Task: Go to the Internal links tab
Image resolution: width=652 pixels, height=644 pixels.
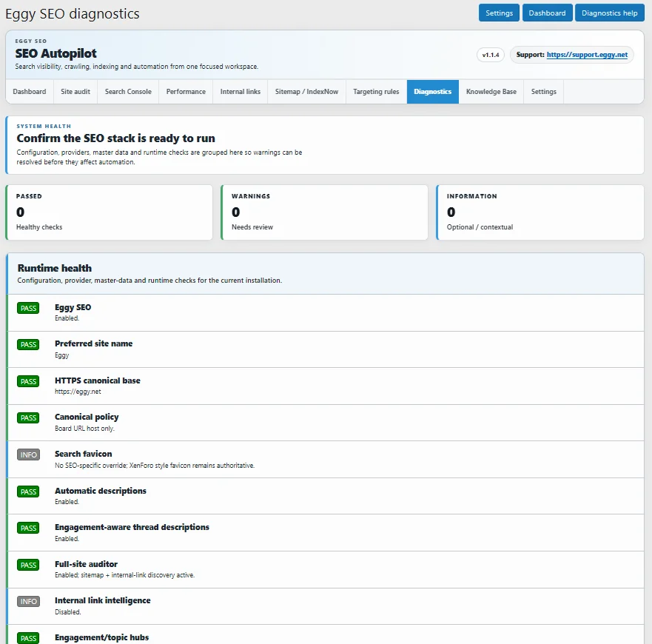Action: [x=241, y=92]
